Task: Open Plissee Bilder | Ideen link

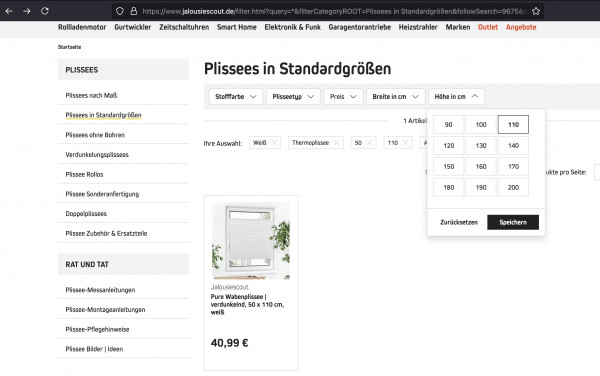Action: [x=94, y=349]
